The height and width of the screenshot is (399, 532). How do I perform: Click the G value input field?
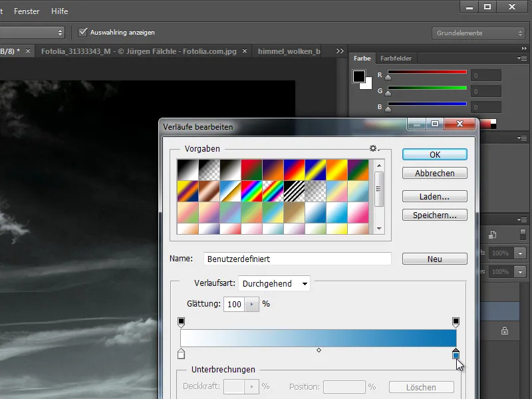pos(486,91)
